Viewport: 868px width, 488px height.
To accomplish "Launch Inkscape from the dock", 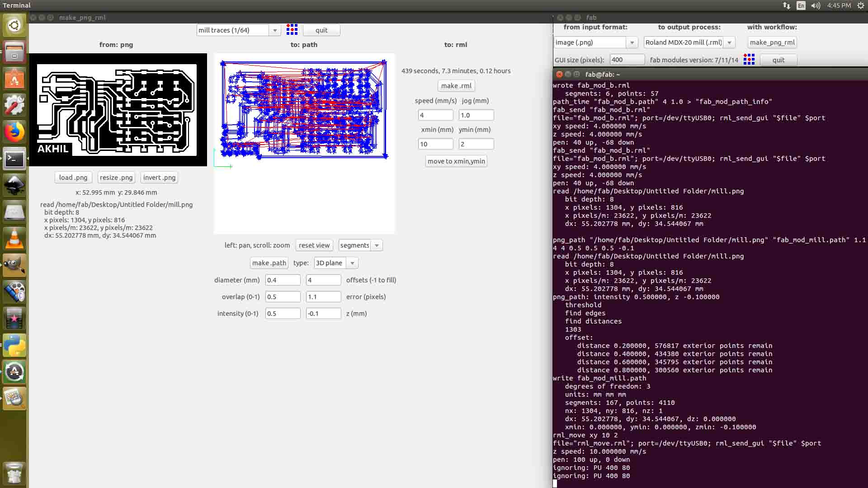I will [x=14, y=185].
